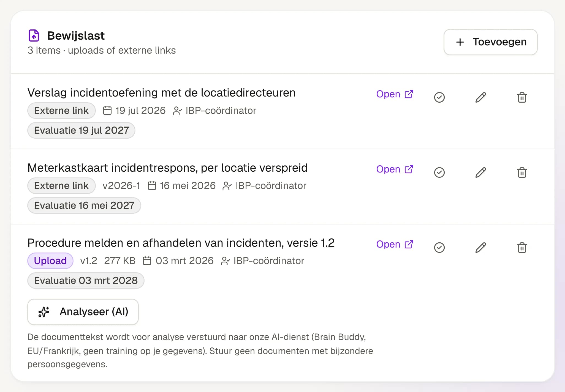This screenshot has height=392, width=565.
Task: Click Externe link badge under Verslag incidentoefening
Action: pos(61,111)
